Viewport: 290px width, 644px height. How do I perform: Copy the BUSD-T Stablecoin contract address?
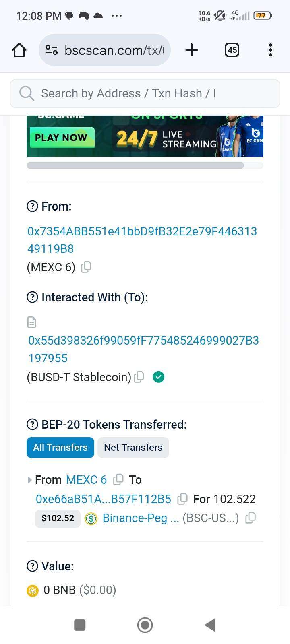pyautogui.click(x=139, y=377)
